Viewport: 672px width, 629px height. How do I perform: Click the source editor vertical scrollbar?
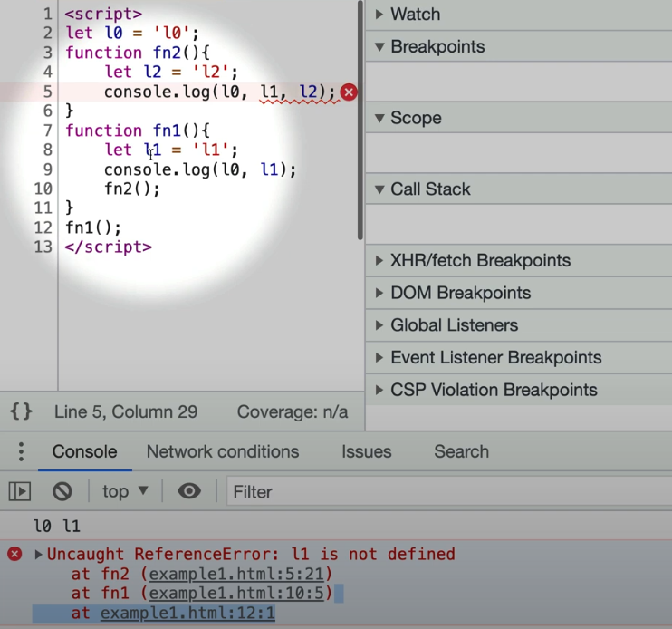point(360,120)
